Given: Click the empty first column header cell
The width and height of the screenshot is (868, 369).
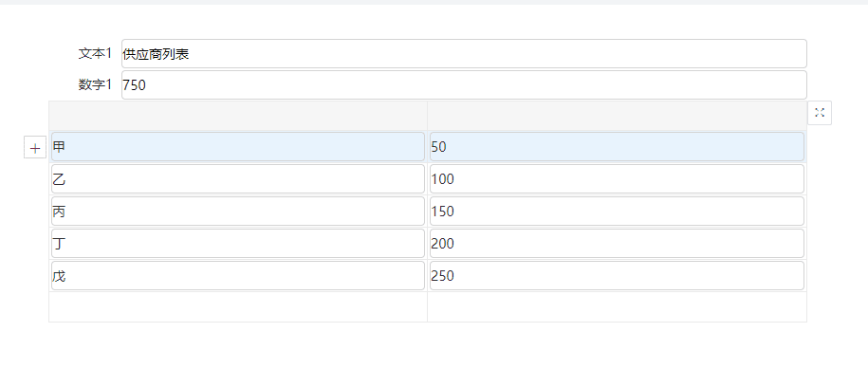Looking at the screenshot, I should (x=238, y=116).
